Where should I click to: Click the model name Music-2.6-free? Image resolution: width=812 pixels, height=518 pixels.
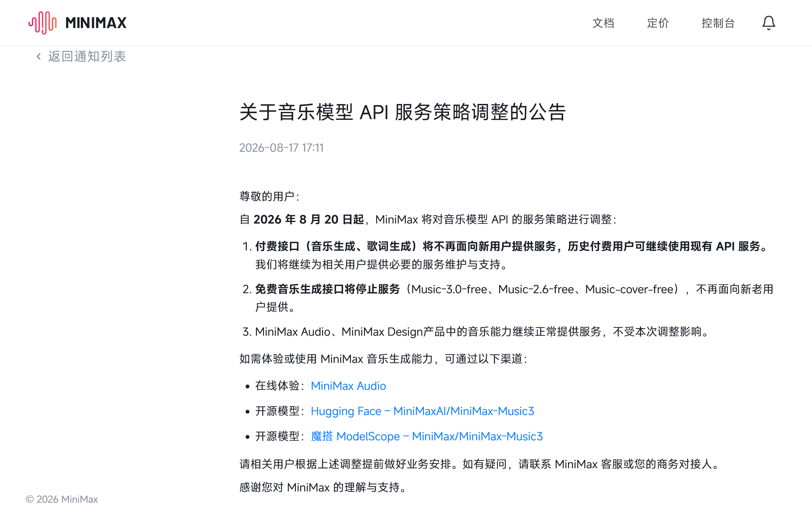[x=536, y=289]
